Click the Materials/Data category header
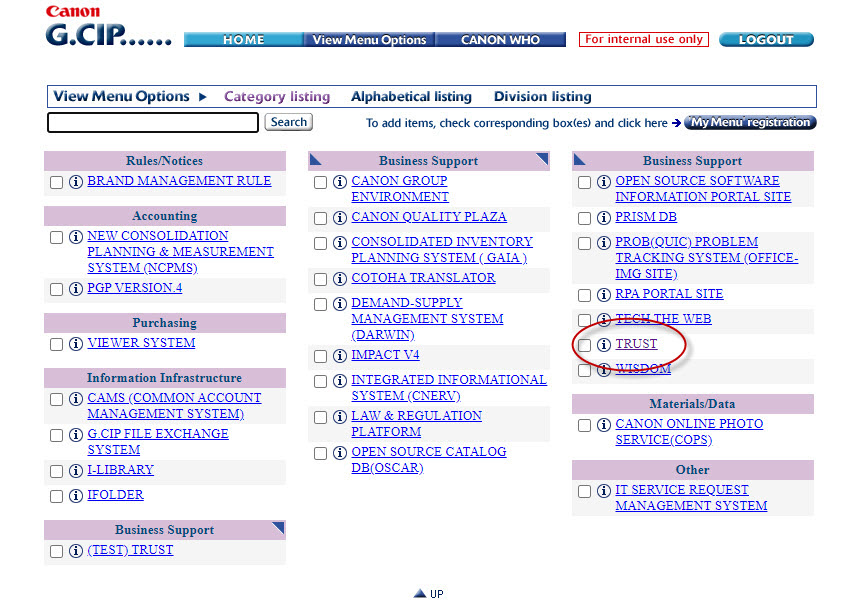The image size is (865, 600). pyautogui.click(x=693, y=404)
